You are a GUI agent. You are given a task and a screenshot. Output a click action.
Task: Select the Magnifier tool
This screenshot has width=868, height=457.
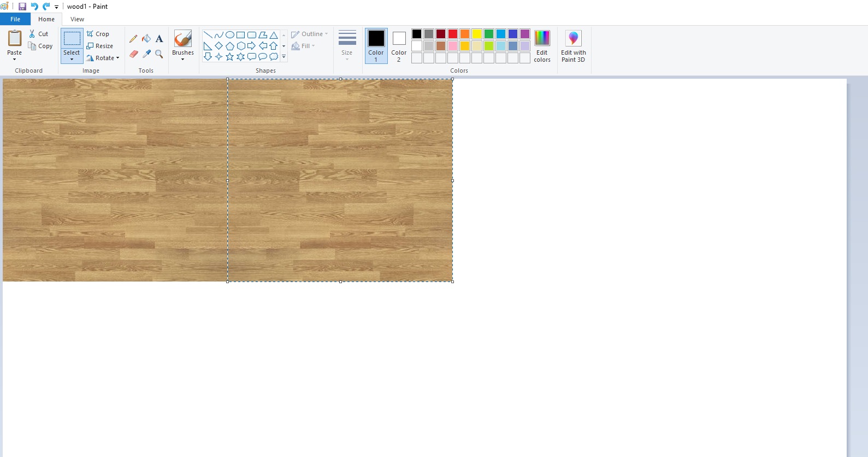[160, 54]
